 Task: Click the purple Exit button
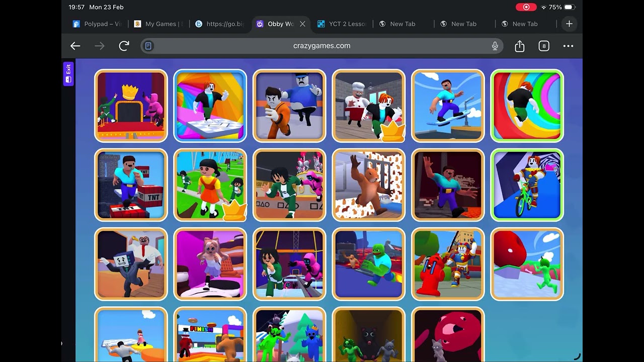pos(68,74)
